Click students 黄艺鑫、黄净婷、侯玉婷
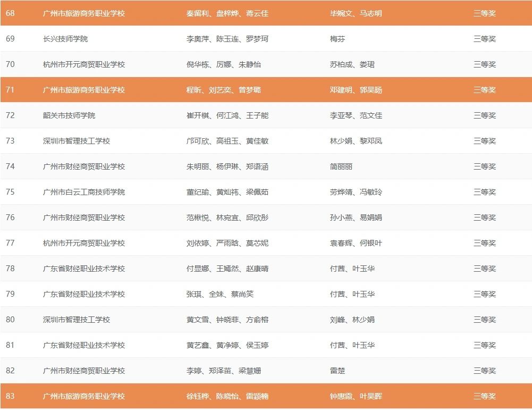532x410 pixels. 227,345
